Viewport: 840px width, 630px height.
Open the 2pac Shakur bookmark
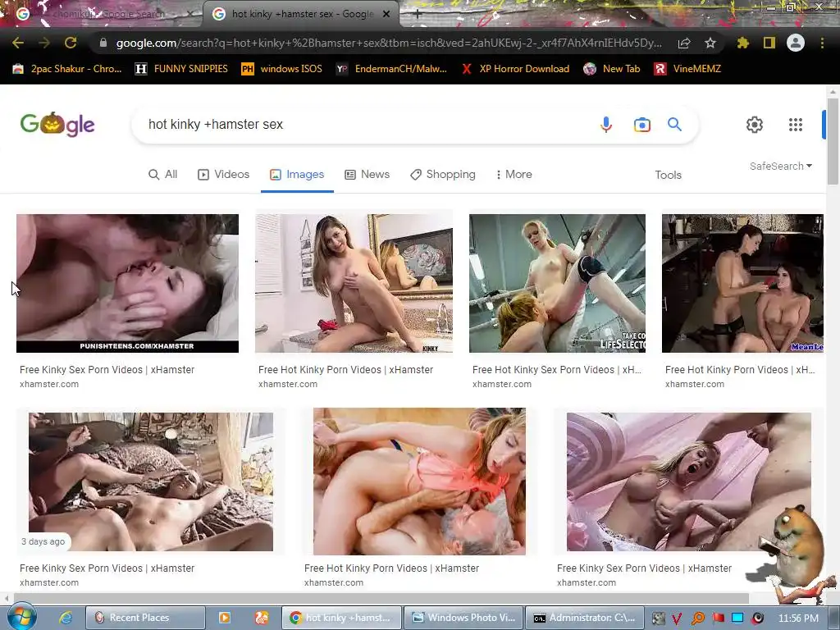(x=67, y=69)
